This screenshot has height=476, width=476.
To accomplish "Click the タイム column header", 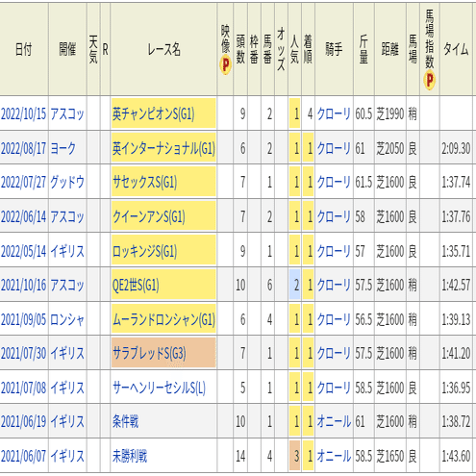I will tap(456, 50).
